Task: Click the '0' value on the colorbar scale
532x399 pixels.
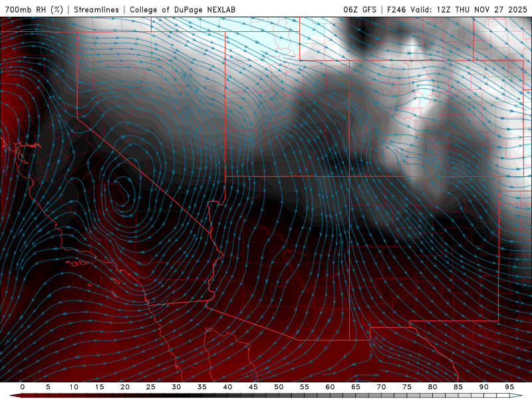Action: coord(23,387)
